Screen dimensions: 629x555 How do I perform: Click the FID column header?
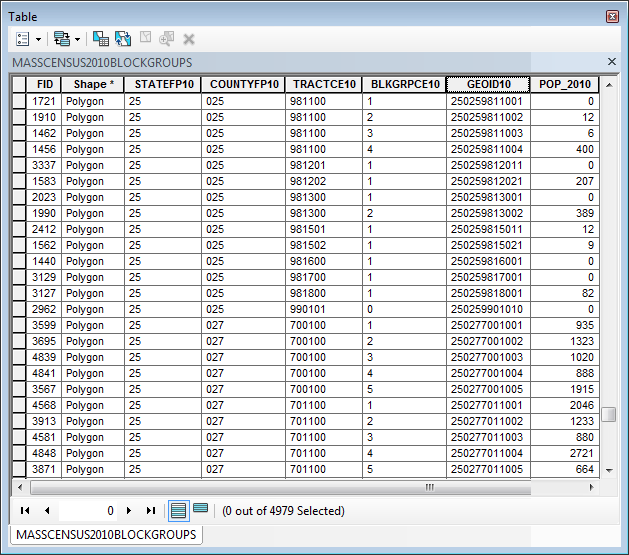[x=44, y=84]
